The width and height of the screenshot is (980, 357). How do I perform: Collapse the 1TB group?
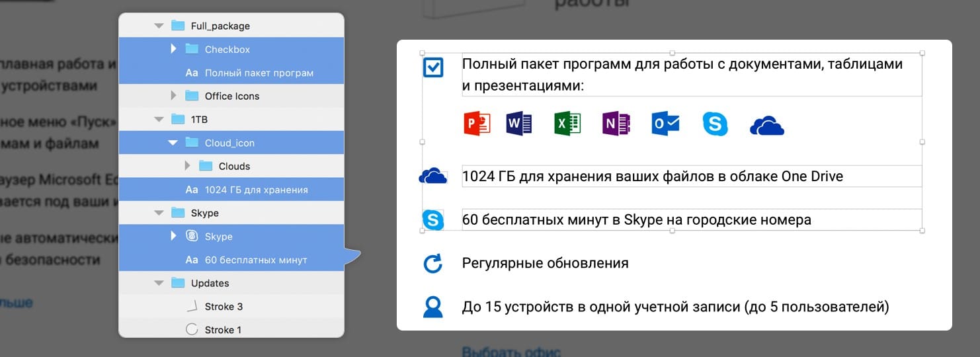(x=158, y=120)
